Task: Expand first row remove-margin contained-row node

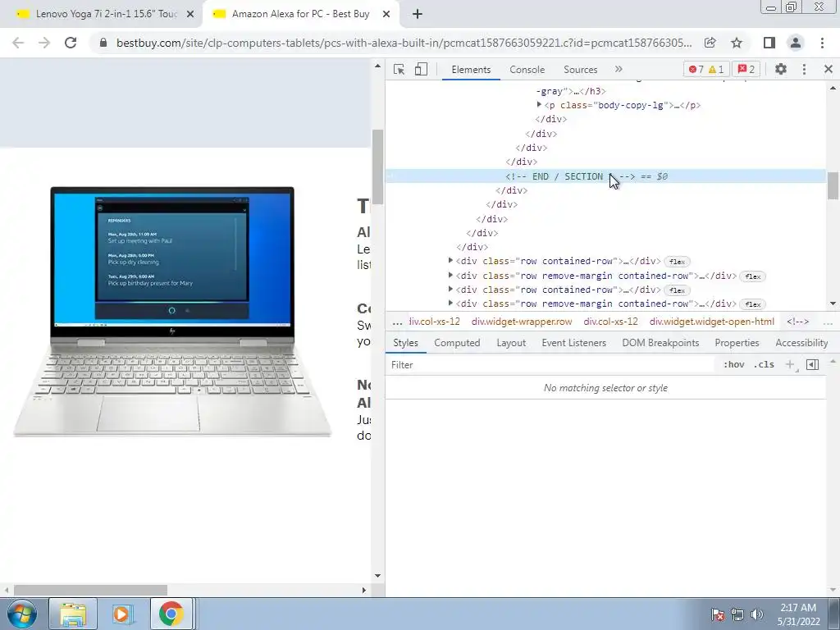Action: coord(450,275)
